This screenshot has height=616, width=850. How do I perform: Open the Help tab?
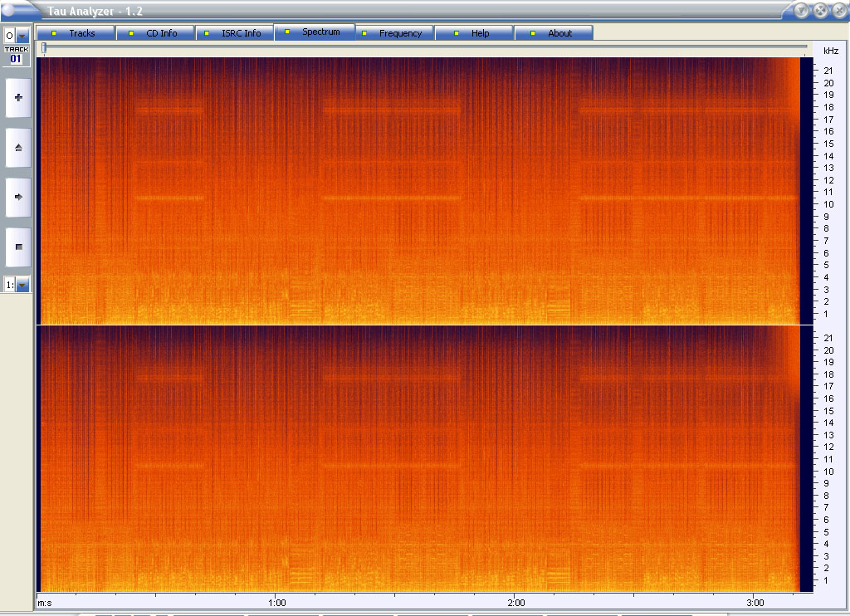pyautogui.click(x=474, y=33)
